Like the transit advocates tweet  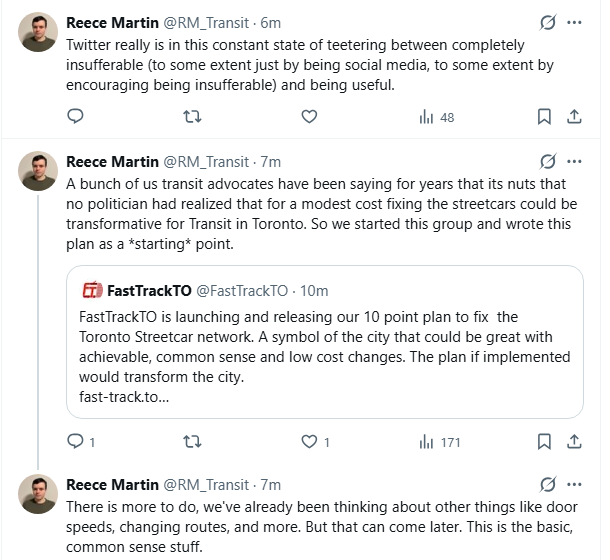click(x=308, y=441)
